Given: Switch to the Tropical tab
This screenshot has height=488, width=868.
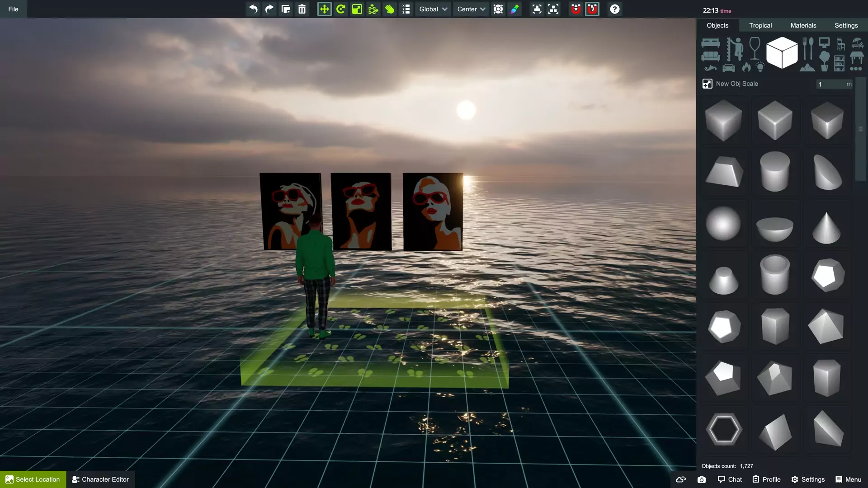Looking at the screenshot, I should click(x=760, y=25).
